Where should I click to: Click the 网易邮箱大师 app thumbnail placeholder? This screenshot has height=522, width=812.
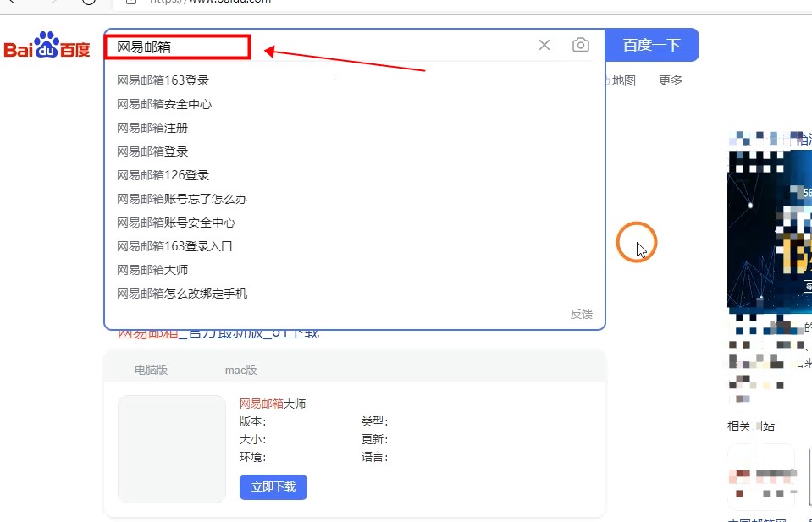click(172, 449)
